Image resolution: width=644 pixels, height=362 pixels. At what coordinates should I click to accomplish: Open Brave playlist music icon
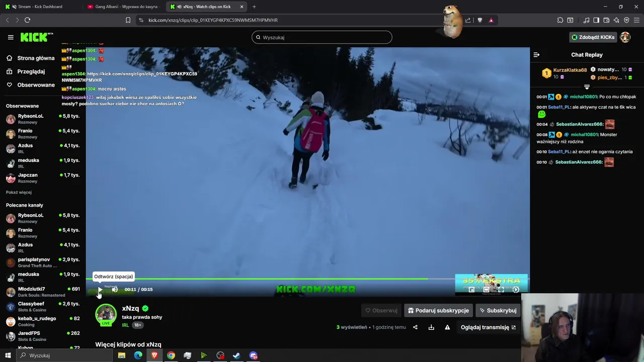pos(586,20)
